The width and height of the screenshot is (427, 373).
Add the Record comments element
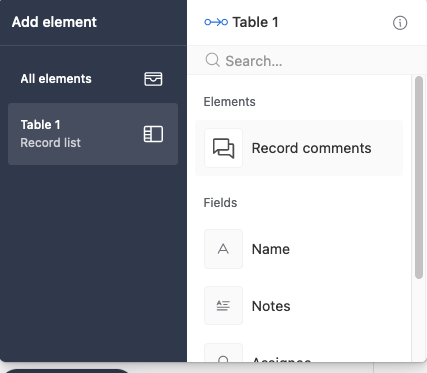pos(299,148)
